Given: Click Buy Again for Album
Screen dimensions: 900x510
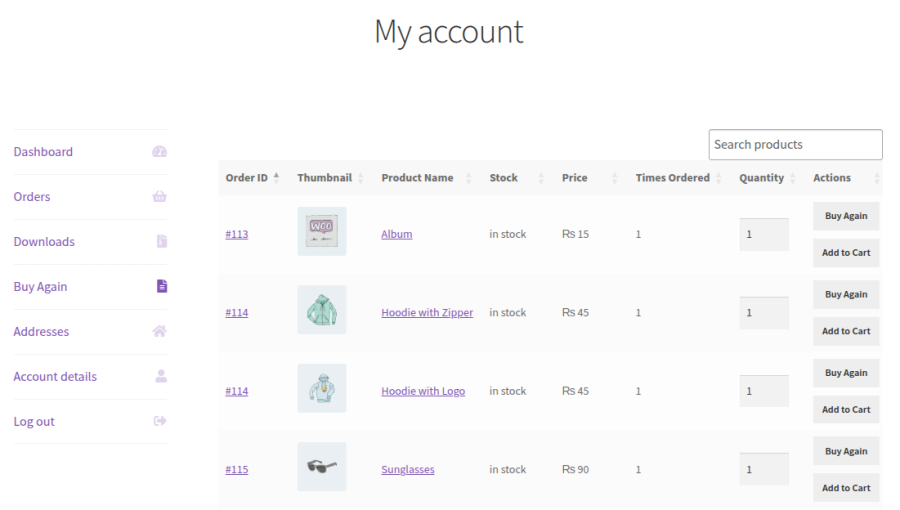Looking at the screenshot, I should click(x=846, y=216).
